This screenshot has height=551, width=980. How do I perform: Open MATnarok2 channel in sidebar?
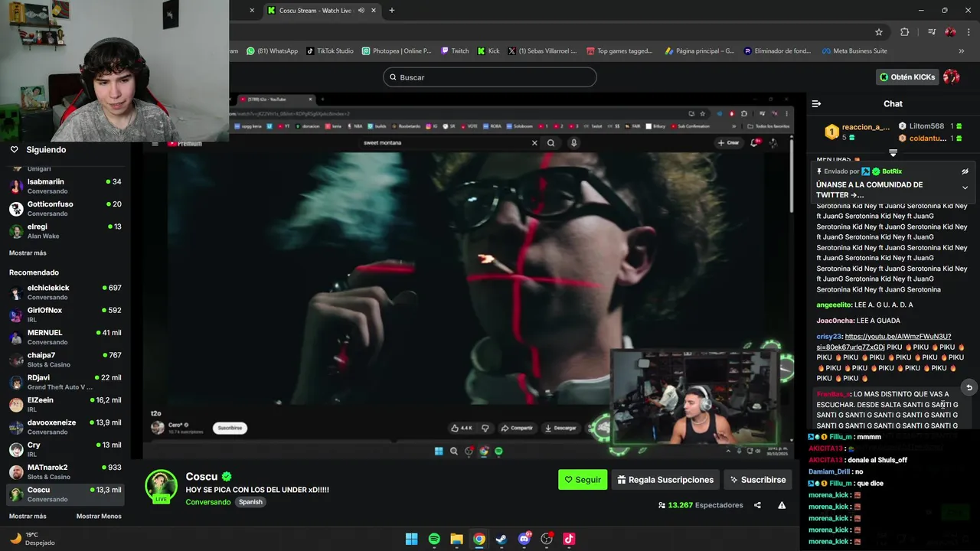[x=65, y=471]
